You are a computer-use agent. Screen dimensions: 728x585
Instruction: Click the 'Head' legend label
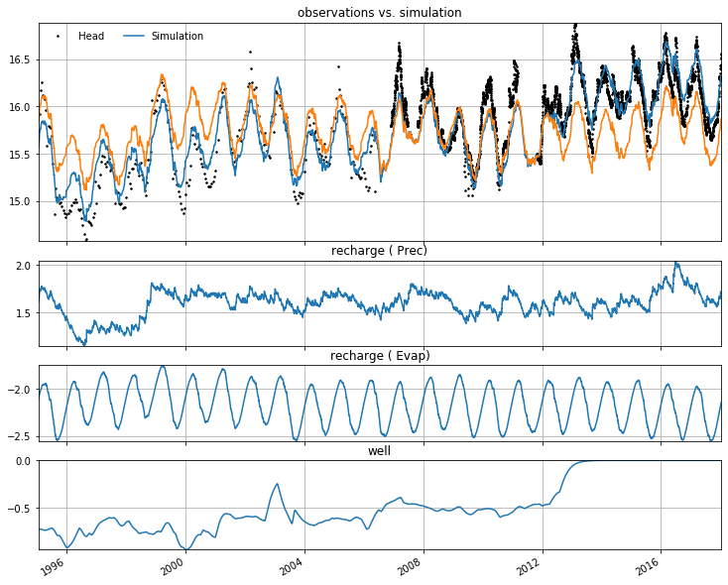coord(91,37)
